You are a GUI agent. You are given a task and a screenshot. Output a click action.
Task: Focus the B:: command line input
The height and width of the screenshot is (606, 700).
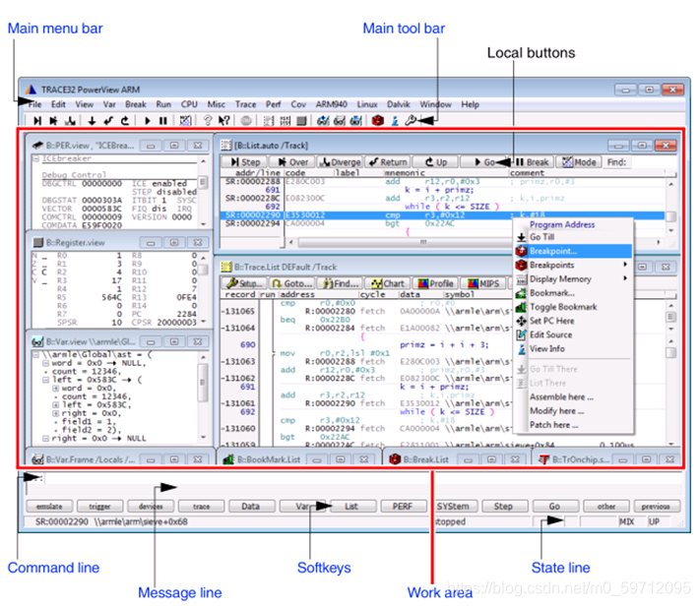361,478
